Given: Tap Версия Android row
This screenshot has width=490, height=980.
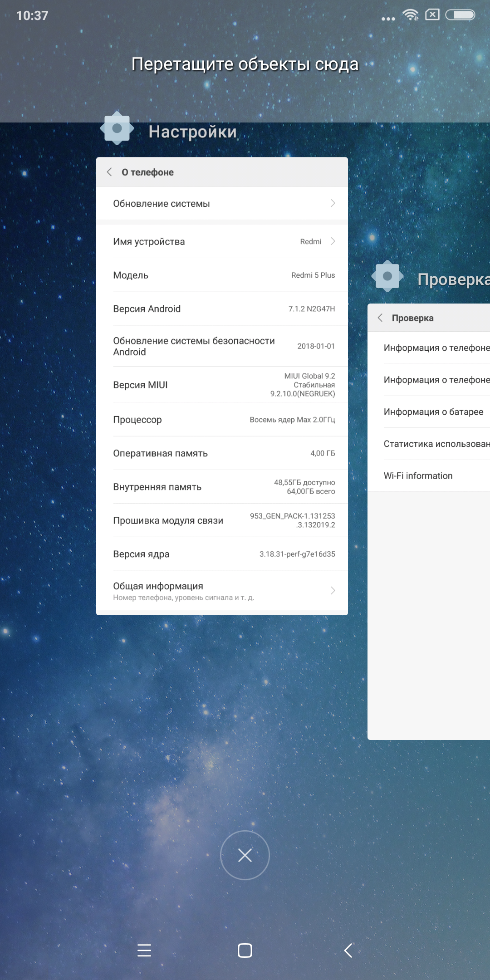Looking at the screenshot, I should 222,309.
